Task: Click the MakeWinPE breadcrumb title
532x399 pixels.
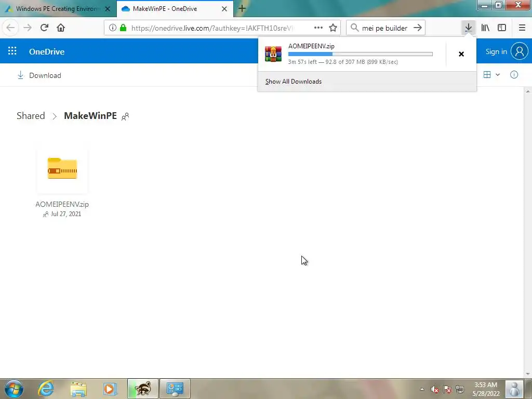Action: tap(90, 116)
